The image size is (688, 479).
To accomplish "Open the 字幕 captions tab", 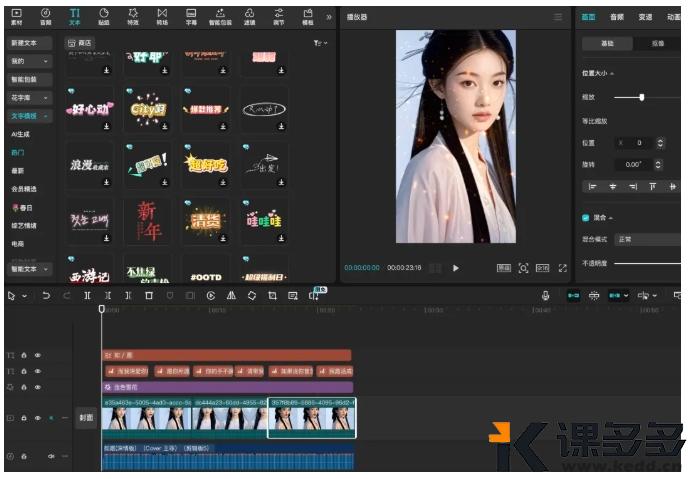I will tap(191, 17).
